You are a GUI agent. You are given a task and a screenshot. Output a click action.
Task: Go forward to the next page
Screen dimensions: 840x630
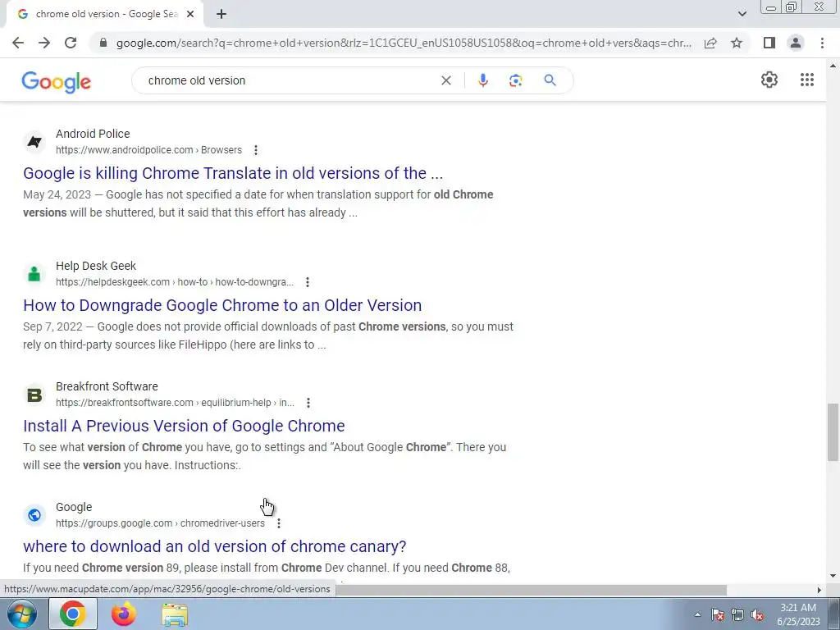pos(44,43)
